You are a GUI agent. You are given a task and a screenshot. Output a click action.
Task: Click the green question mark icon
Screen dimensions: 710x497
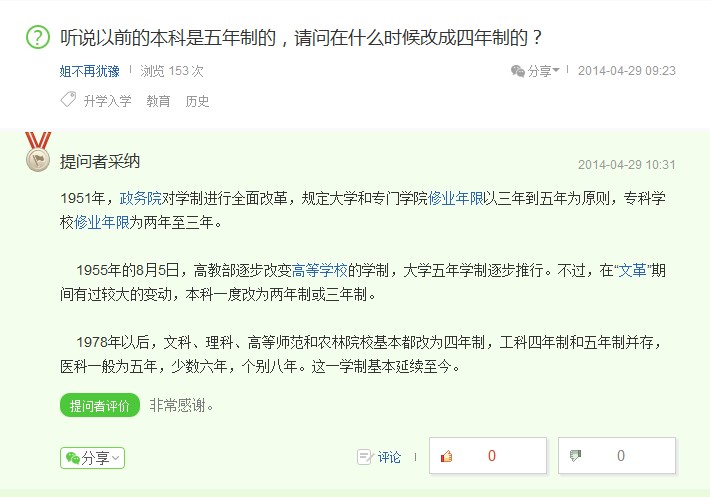click(x=37, y=39)
